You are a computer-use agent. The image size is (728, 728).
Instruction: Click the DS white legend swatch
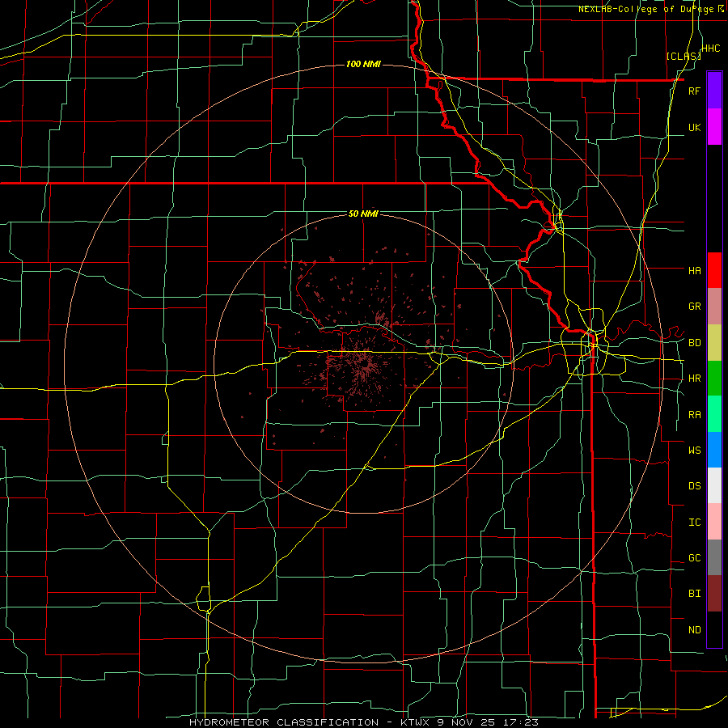[x=714, y=485]
